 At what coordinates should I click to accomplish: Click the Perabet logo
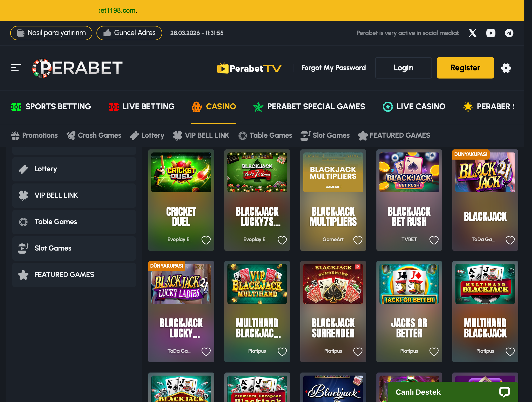point(77,68)
